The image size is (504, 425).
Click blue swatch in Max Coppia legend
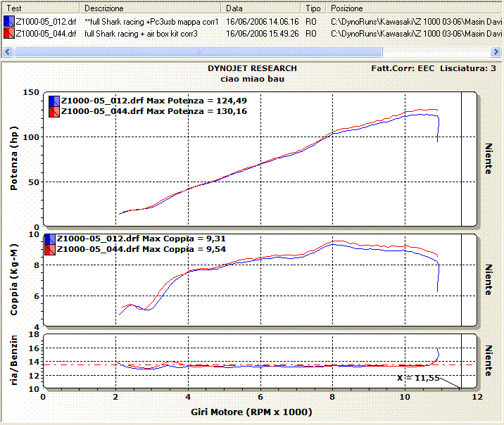point(49,239)
